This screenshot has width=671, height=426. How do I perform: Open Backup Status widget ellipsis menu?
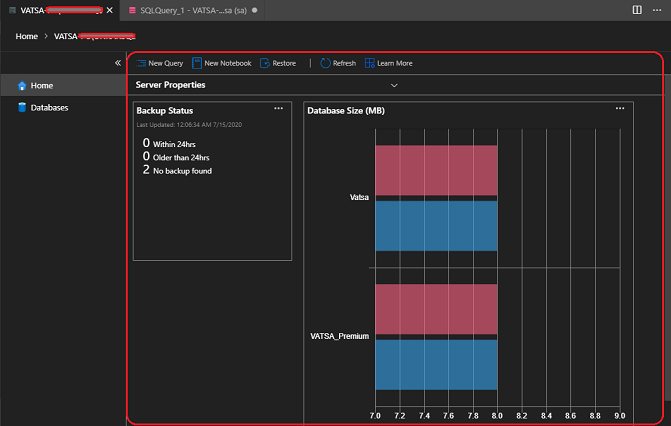click(279, 108)
